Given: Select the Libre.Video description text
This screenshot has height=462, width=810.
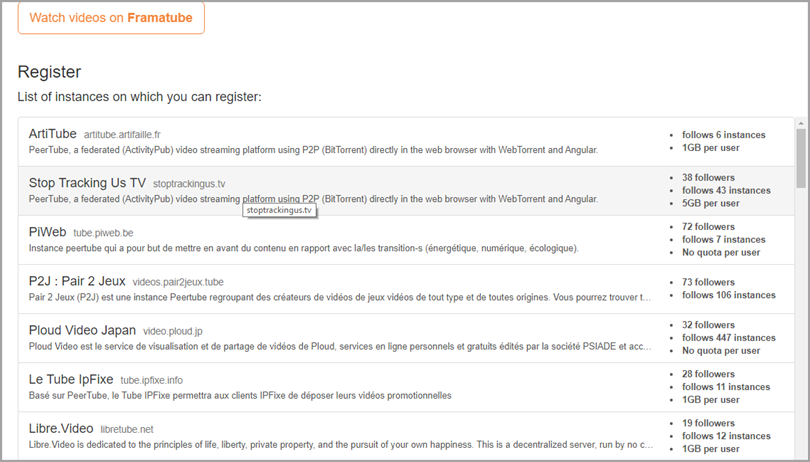Looking at the screenshot, I should point(341,445).
